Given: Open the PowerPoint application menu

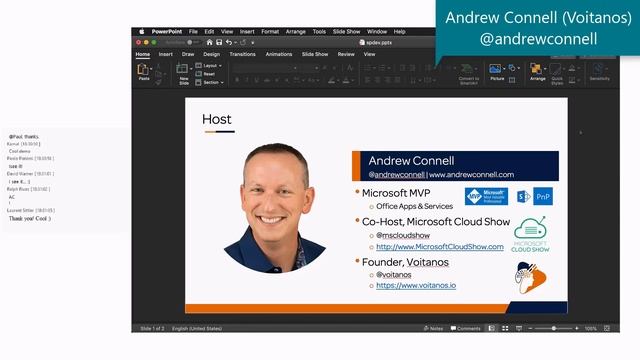Looking at the screenshot, I should 167,31.
